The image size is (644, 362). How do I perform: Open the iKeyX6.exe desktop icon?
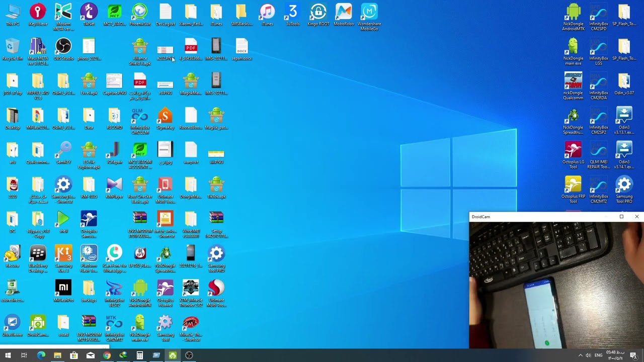click(38, 15)
